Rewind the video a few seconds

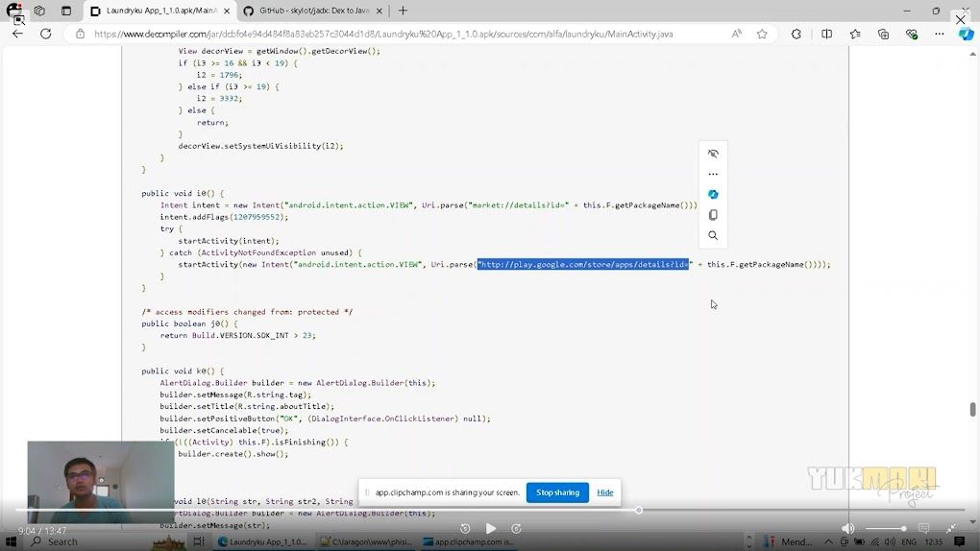[465, 529]
